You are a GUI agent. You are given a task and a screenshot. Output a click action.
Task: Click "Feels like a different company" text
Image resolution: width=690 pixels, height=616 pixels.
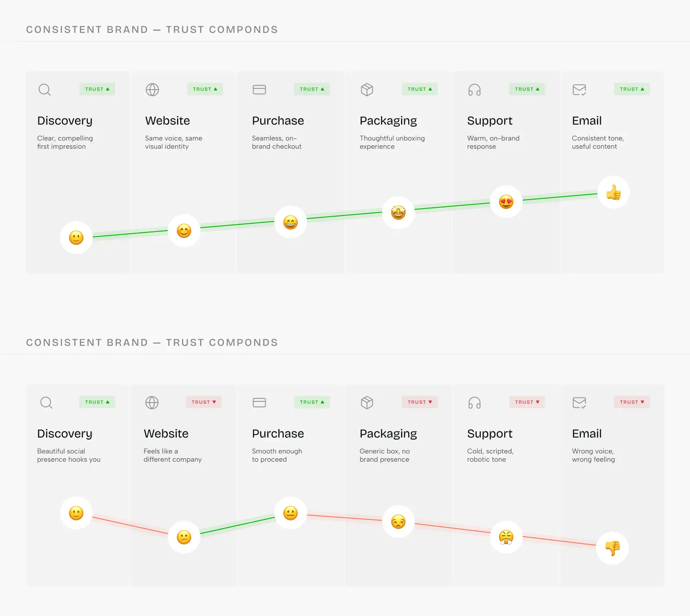[172, 455]
